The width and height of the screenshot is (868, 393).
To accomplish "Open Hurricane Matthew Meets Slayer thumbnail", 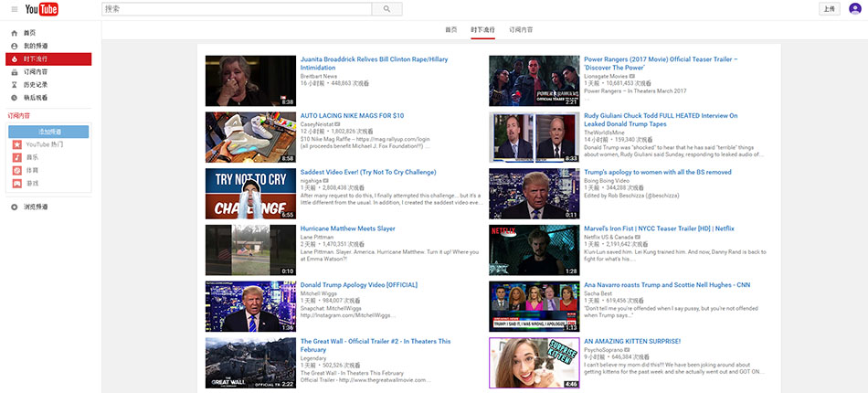I will [x=250, y=250].
